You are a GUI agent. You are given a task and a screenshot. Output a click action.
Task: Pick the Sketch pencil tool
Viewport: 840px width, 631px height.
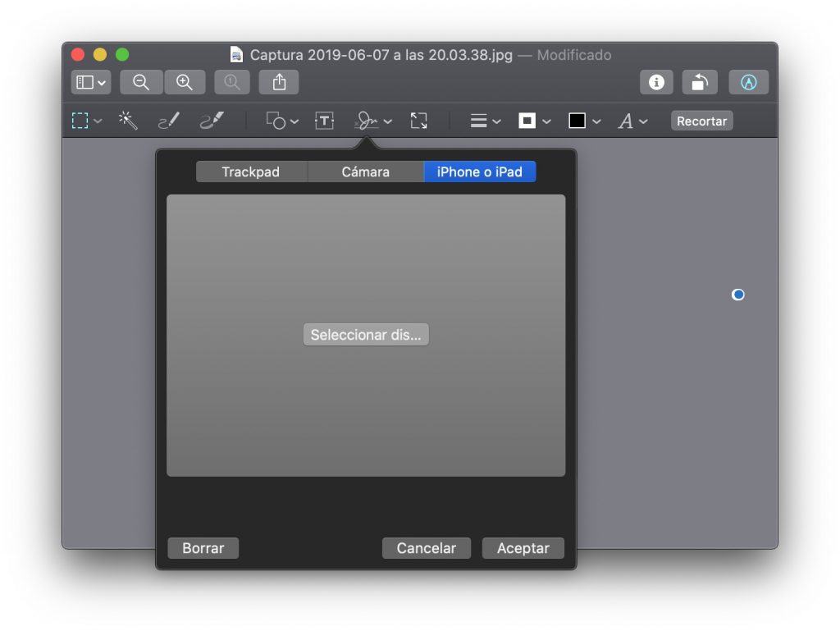coord(170,120)
